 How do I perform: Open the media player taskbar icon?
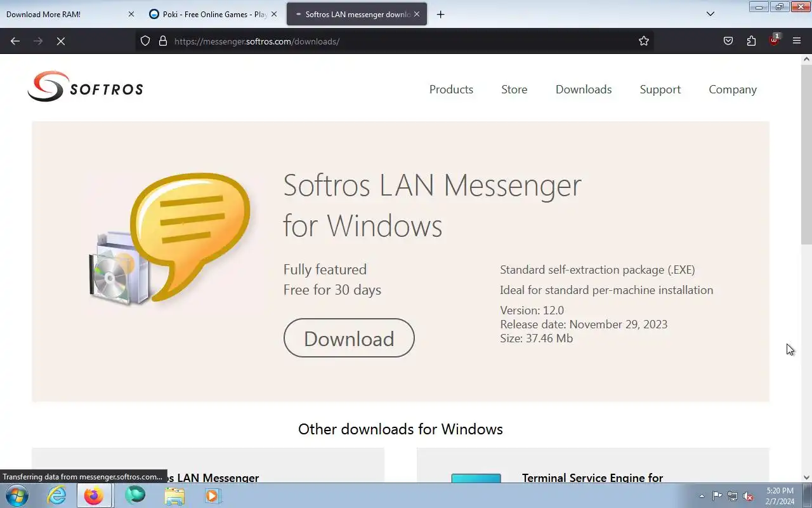point(213,496)
